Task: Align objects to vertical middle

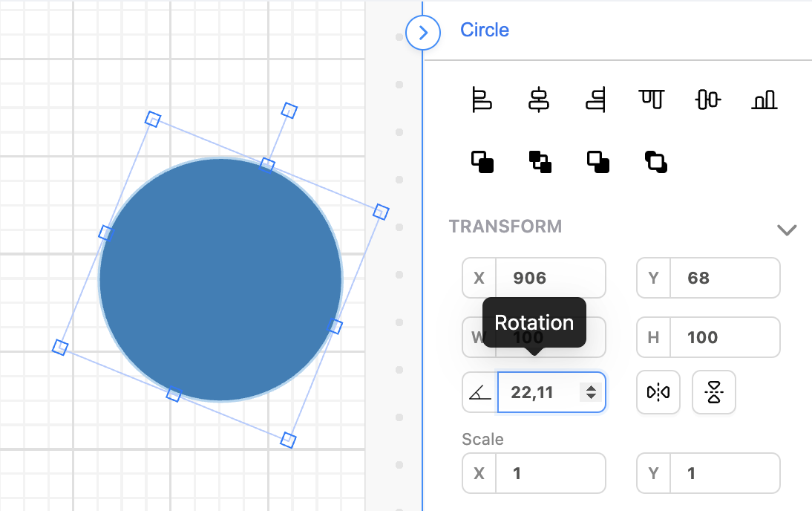Action: [x=708, y=99]
